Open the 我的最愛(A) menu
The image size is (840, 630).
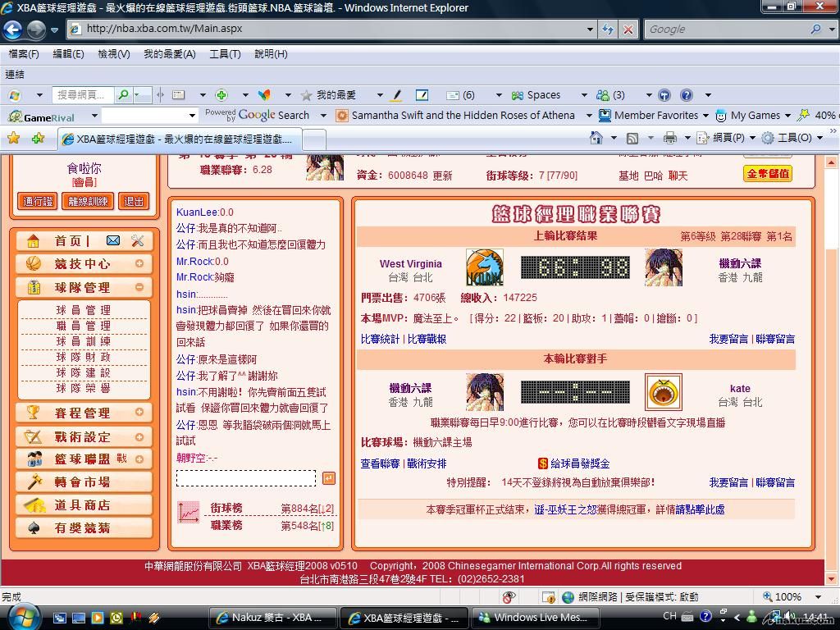coord(169,53)
